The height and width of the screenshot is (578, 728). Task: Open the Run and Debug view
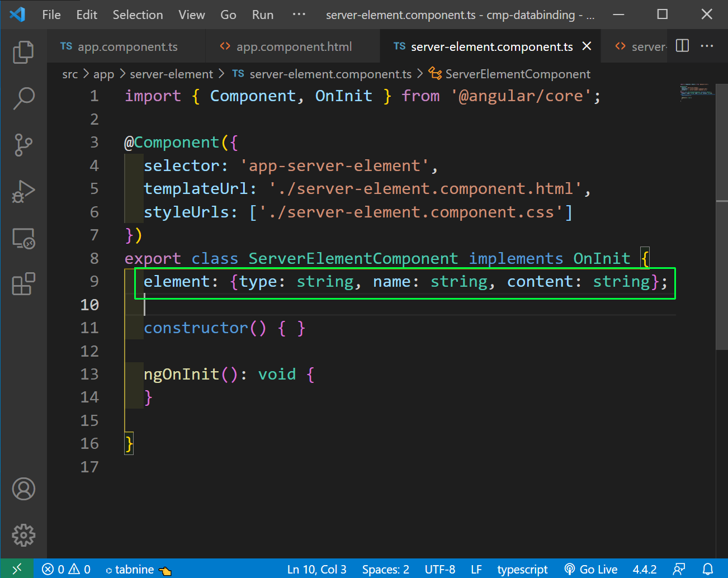tap(23, 191)
